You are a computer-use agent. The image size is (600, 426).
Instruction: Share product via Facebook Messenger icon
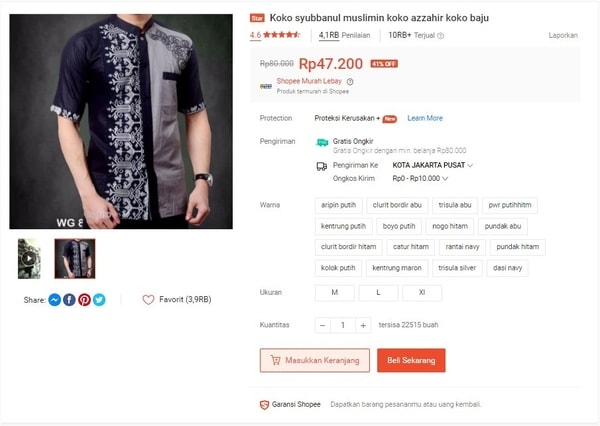point(55,300)
